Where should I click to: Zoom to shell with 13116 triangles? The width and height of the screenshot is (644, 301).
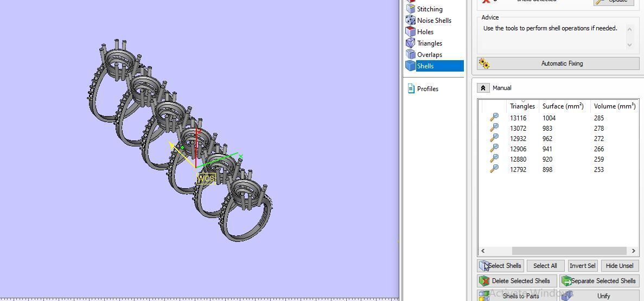tap(494, 118)
